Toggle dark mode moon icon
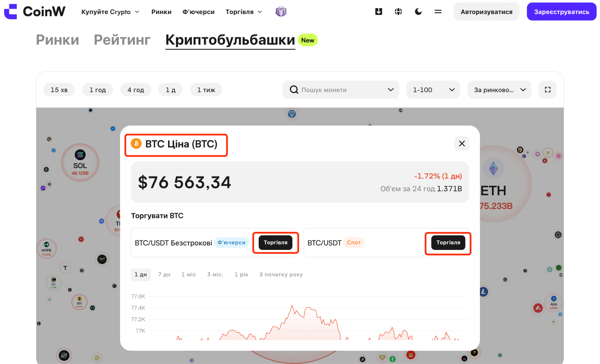The image size is (600, 364). 418,12
